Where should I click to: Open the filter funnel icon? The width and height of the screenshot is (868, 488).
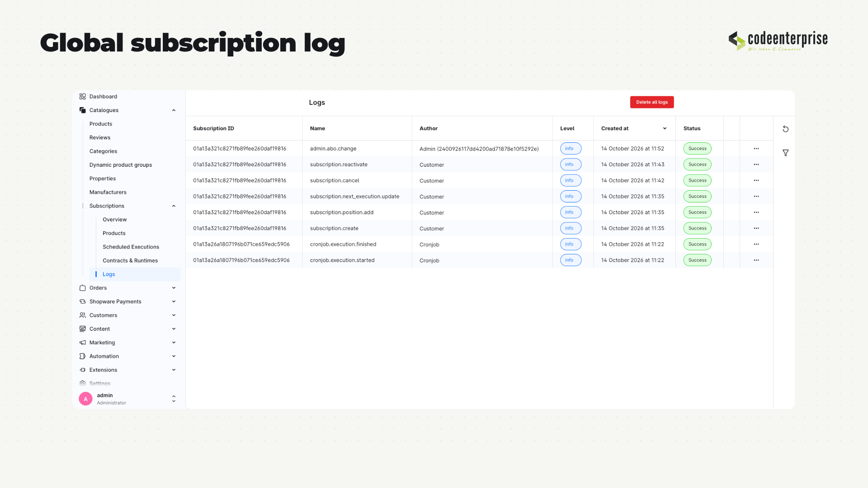pyautogui.click(x=786, y=153)
